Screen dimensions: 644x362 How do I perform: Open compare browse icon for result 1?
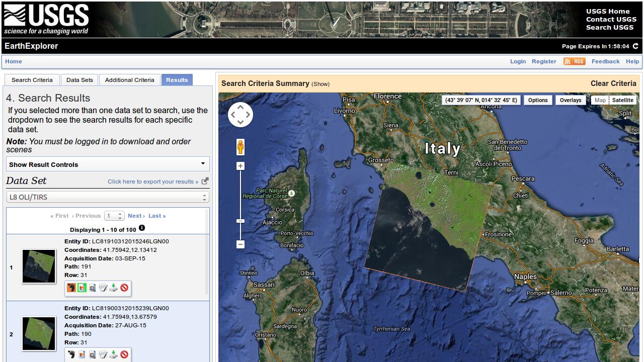point(93,288)
